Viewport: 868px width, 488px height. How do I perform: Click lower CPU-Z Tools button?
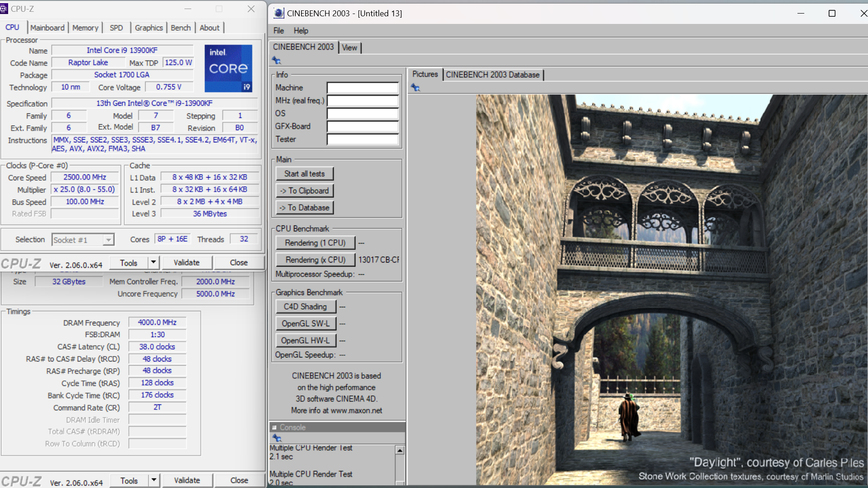129,481
